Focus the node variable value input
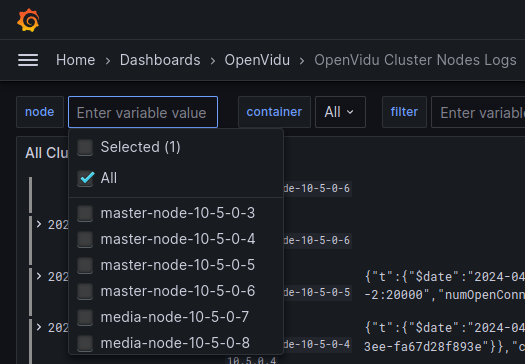 click(x=143, y=112)
